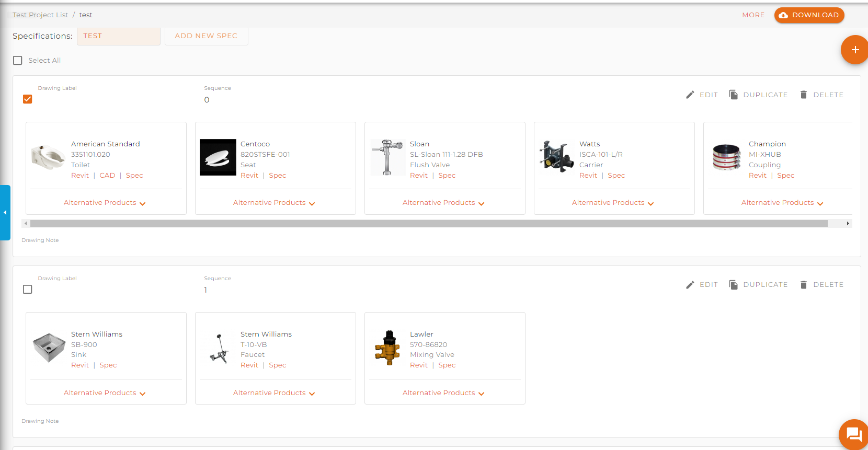Click the cloud icon on Download button

click(783, 15)
